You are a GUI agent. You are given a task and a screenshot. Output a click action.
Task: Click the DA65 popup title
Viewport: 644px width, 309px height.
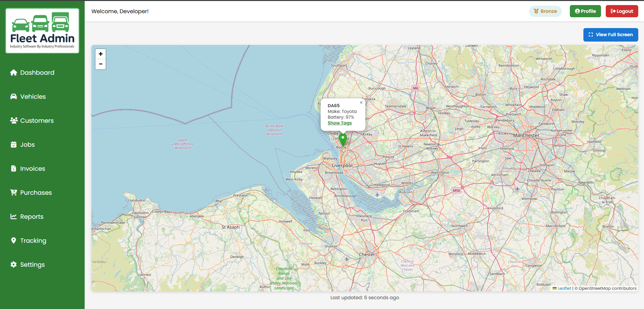click(x=334, y=106)
